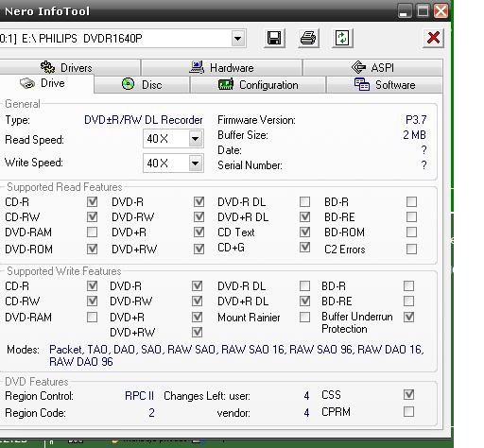Toggle BD-ROM read feature checkbox
Viewport: 484px width, 448px height.
411,233
